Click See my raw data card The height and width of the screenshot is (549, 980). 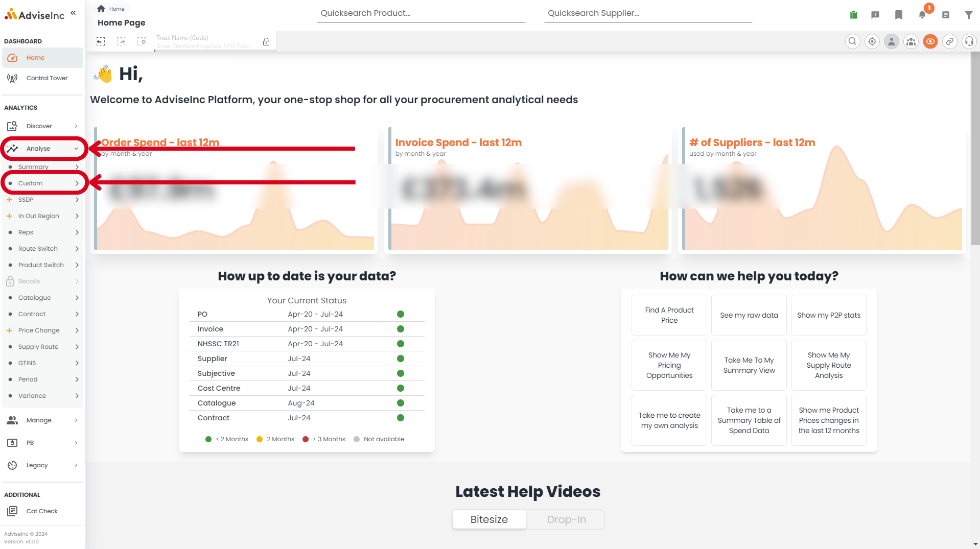click(x=749, y=315)
